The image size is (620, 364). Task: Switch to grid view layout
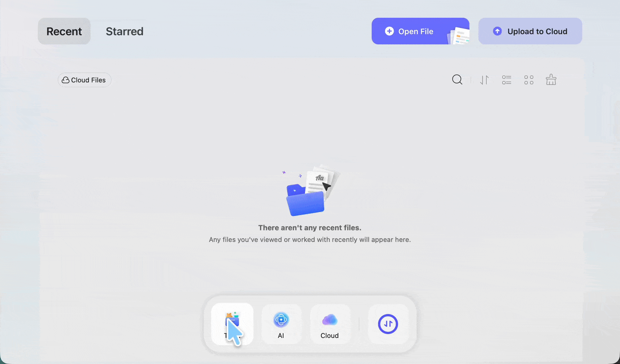(x=529, y=80)
